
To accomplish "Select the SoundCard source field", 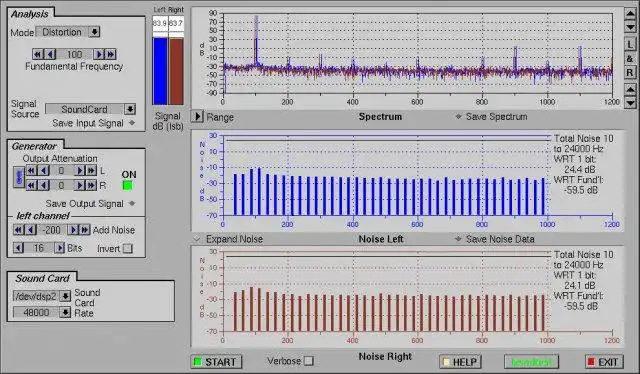I will point(84,109).
